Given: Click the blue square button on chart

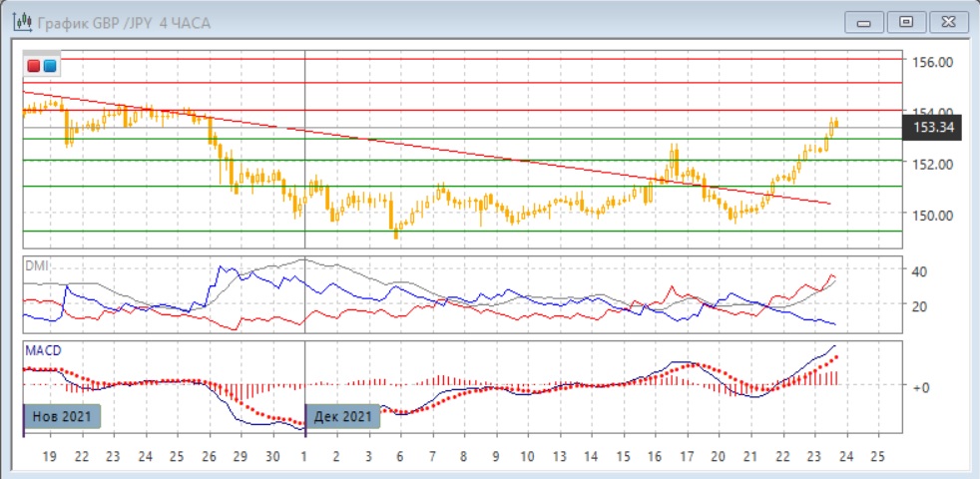Looking at the screenshot, I should pyautogui.click(x=50, y=67).
